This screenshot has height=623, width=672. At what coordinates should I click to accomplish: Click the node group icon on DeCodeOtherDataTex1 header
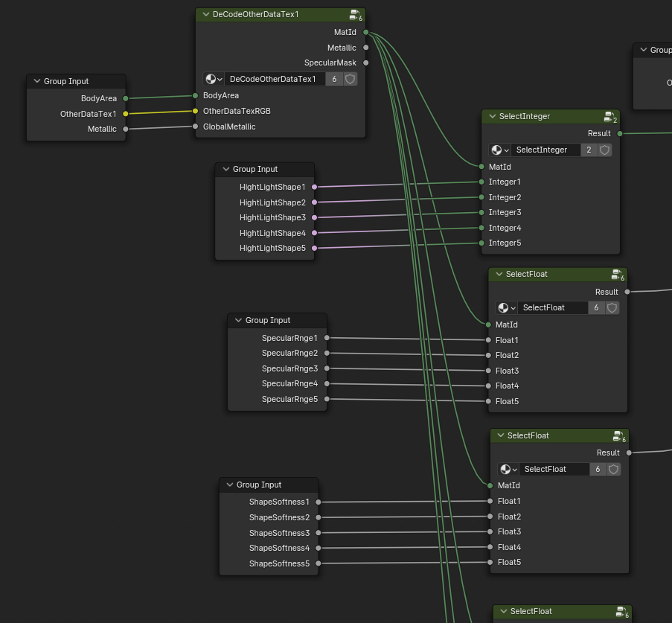point(355,15)
